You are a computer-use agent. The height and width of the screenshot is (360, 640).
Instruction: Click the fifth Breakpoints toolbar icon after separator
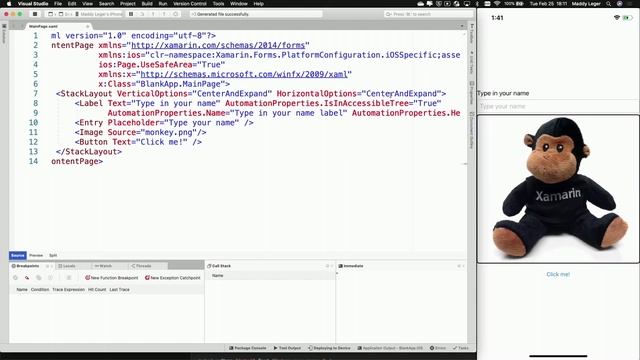[69, 278]
